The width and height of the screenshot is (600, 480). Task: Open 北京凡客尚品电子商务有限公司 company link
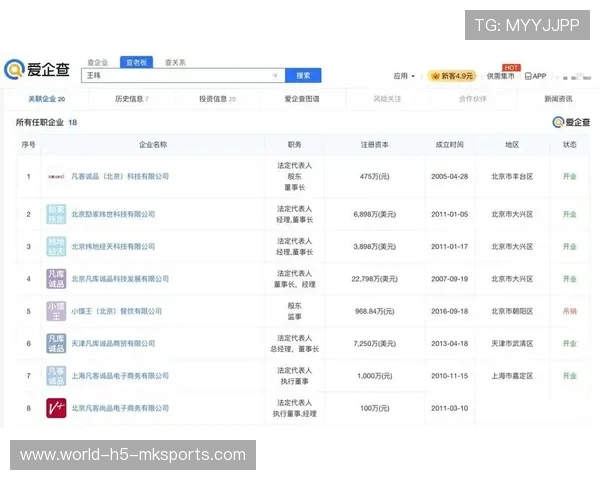pyautogui.click(x=120, y=408)
